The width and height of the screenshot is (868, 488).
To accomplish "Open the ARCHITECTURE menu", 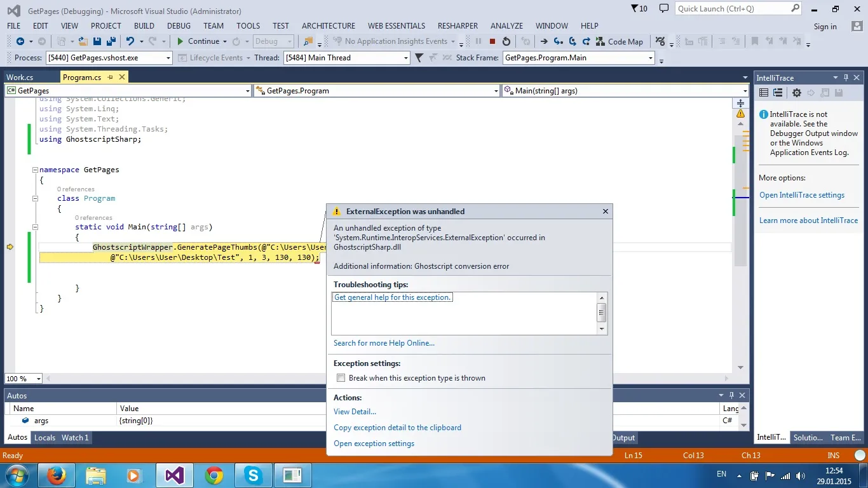I will click(x=329, y=26).
